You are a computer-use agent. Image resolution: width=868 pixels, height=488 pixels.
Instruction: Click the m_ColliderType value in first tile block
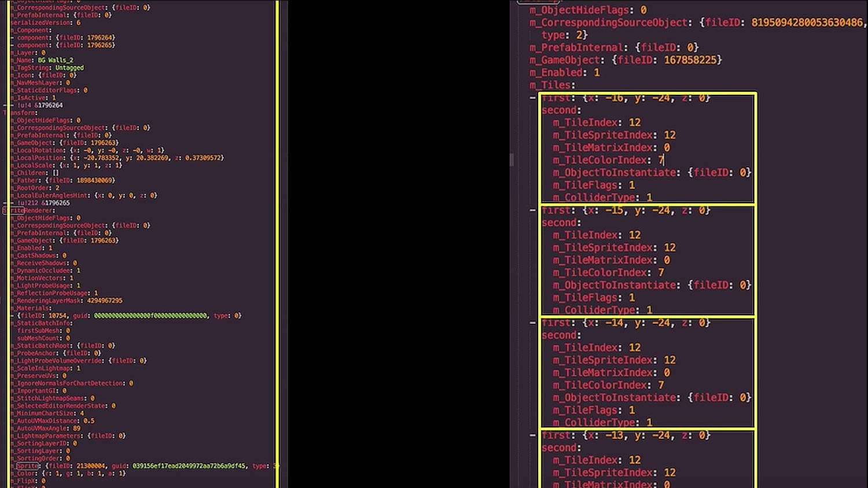649,197
